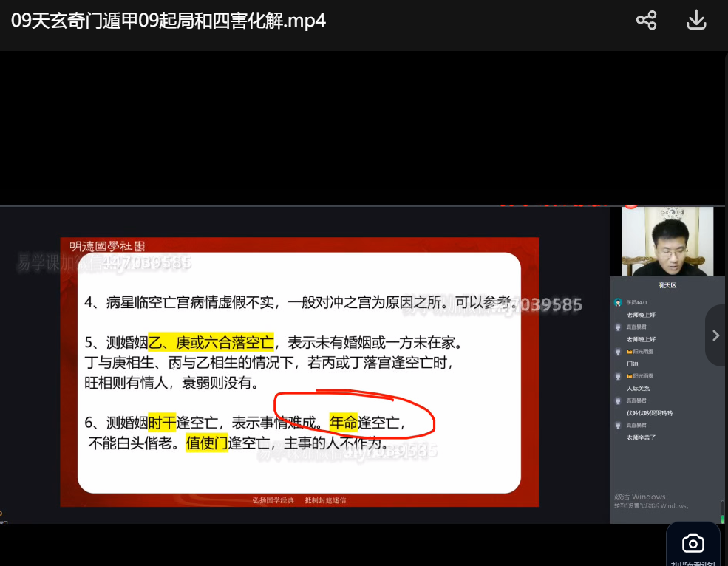Click the teal avatar of 学员4471

618,302
